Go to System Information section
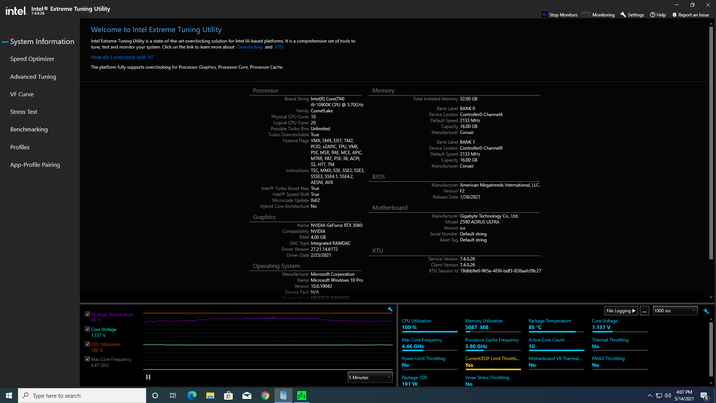 [x=42, y=42]
